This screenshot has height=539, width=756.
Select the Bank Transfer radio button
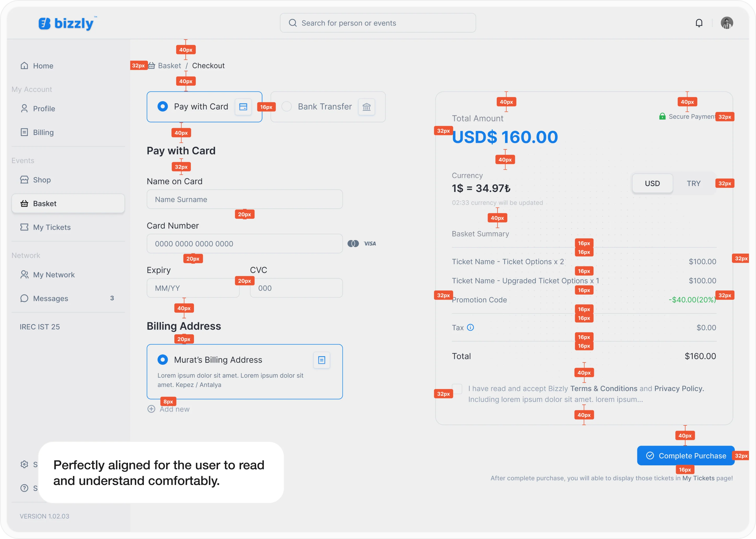[x=286, y=107]
